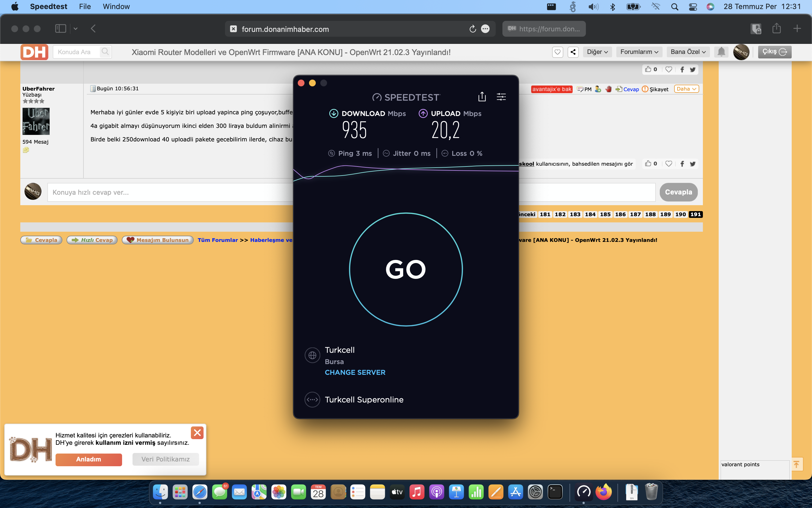This screenshot has width=812, height=508.
Task: Click the Konuda Ara search field
Action: coord(76,52)
